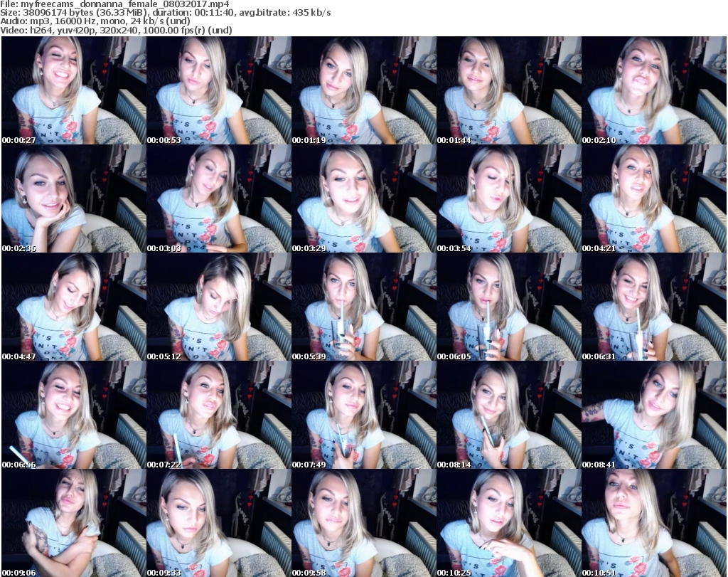Click the thumbnail stamped 00:04:47
The image size is (728, 577).
74,307
